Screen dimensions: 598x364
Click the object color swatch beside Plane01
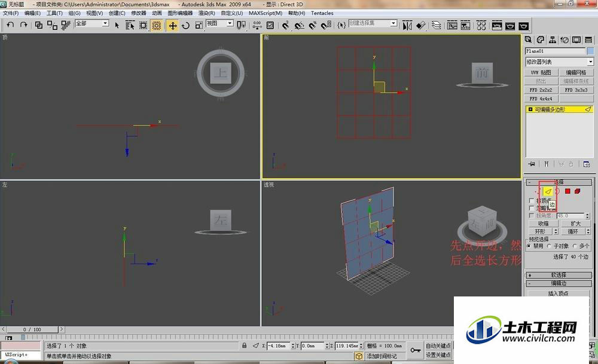coord(590,51)
